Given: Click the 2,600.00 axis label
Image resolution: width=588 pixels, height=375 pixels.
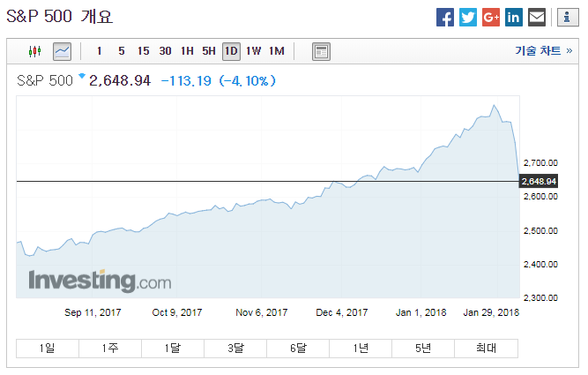Looking at the screenshot, I should pyautogui.click(x=540, y=196).
